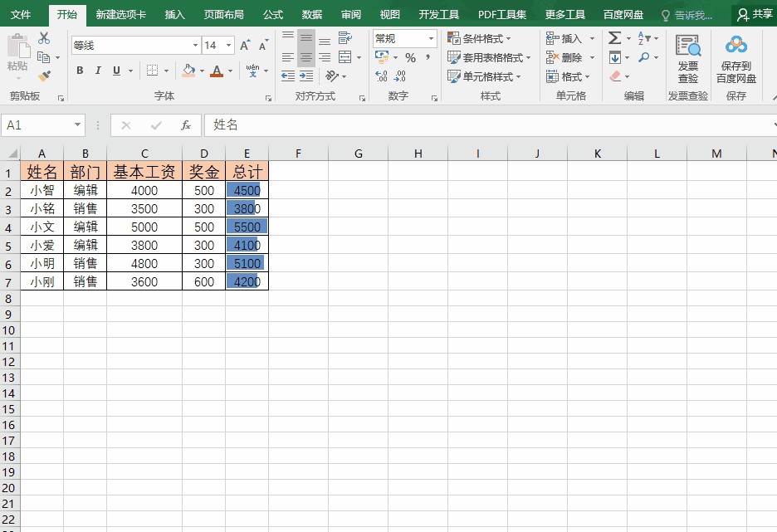Viewport: 777px width, 532px height.
Task: Apply the fill color paint bucket
Action: [x=188, y=71]
